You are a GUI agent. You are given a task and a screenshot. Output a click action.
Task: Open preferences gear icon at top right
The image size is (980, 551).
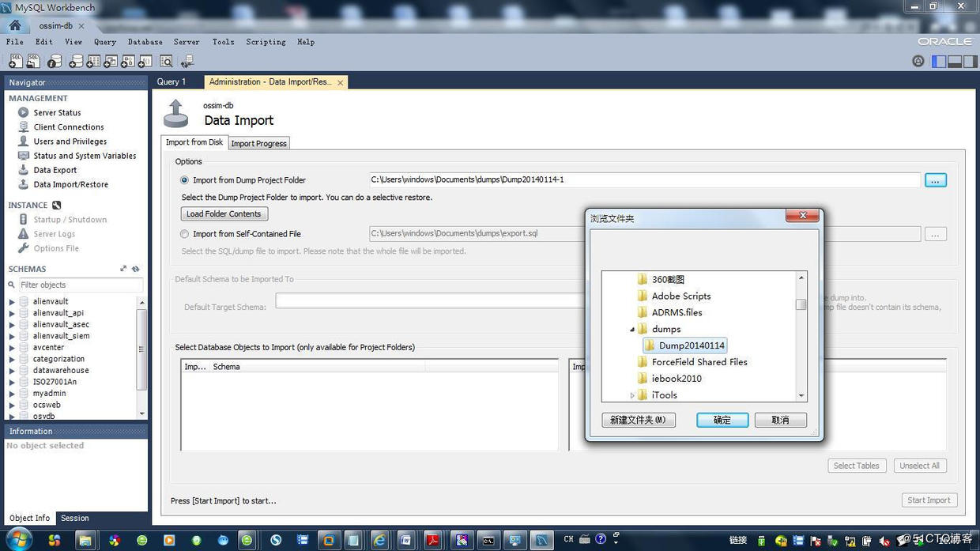click(x=918, y=61)
